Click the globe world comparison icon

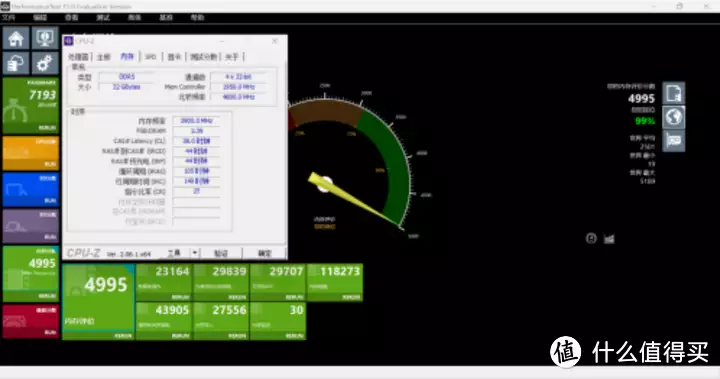point(674,117)
